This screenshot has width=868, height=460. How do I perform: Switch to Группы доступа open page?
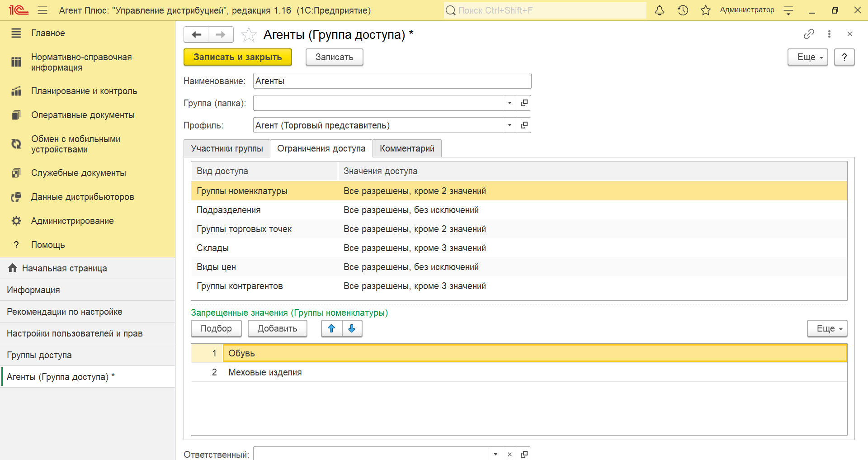87,355
